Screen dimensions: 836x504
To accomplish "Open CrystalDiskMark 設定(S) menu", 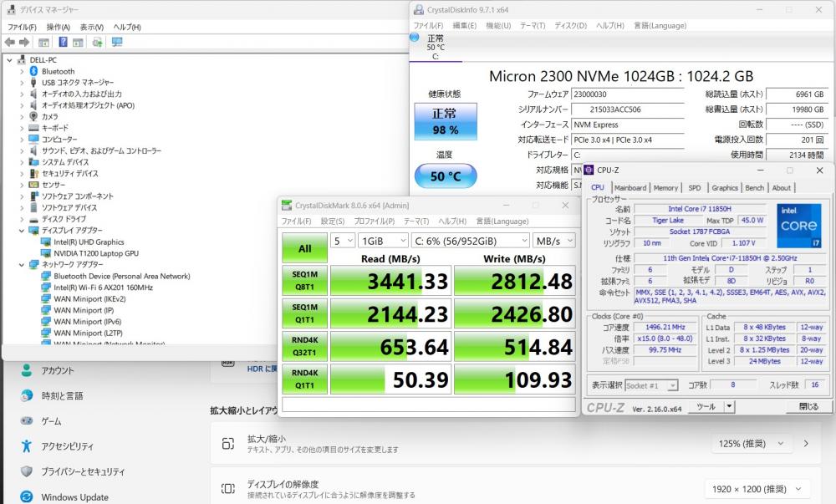I will tap(332, 221).
